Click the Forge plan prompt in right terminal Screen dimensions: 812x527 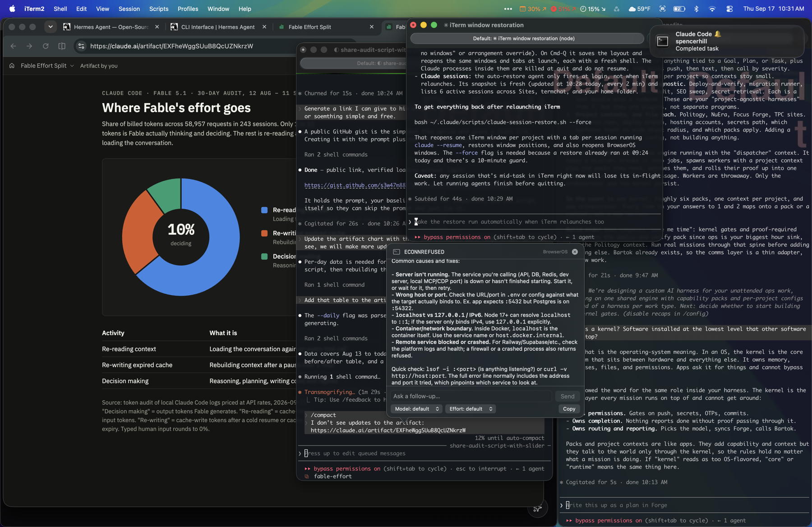685,505
